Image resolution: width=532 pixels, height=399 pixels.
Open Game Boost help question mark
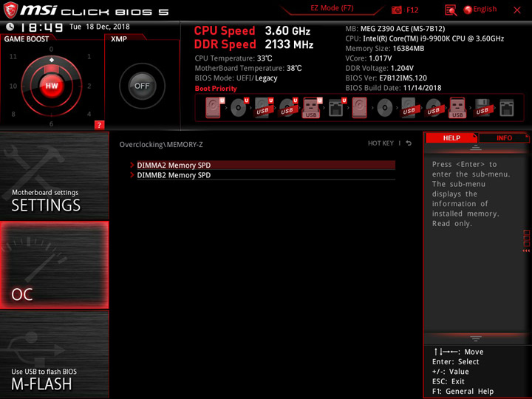click(x=99, y=125)
